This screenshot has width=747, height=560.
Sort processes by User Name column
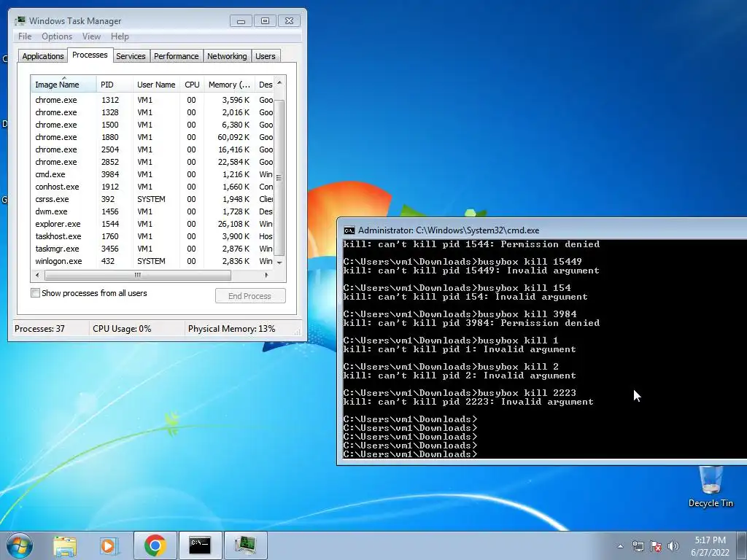(156, 85)
